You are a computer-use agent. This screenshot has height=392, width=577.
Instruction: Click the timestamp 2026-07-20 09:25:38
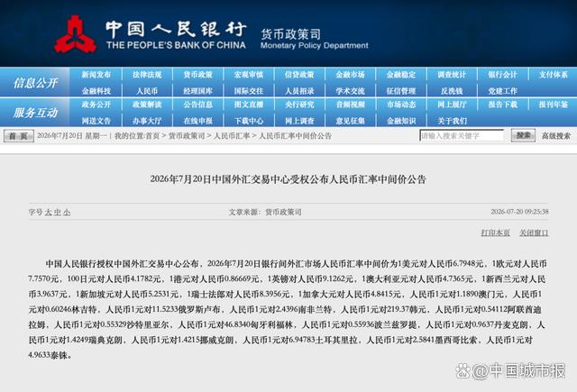pyautogui.click(x=519, y=212)
